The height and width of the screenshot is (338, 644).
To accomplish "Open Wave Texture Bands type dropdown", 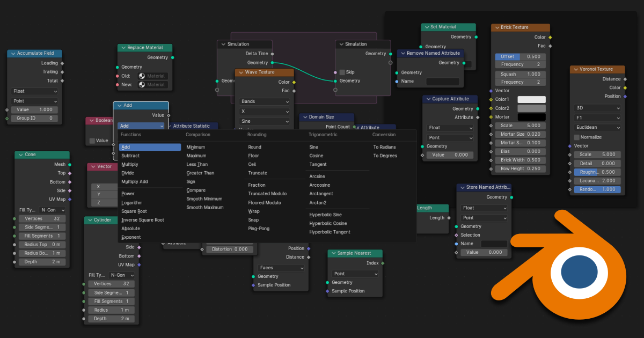I will coord(265,101).
